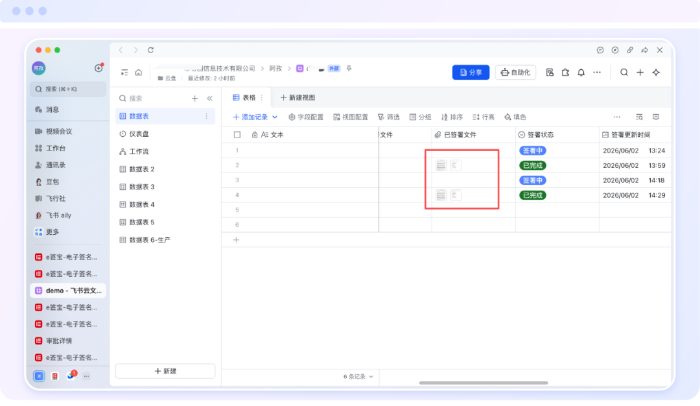Open 字段配置 field settings

pos(306,117)
